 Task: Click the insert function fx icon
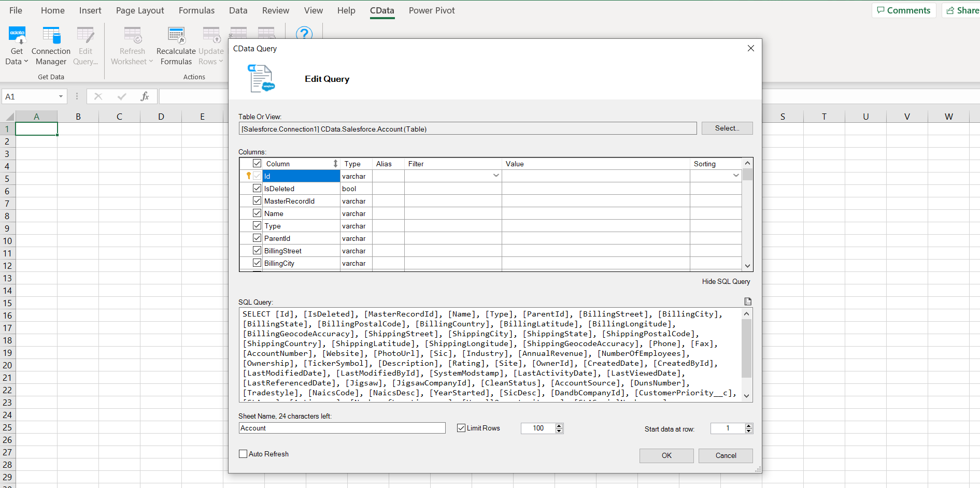pyautogui.click(x=145, y=96)
